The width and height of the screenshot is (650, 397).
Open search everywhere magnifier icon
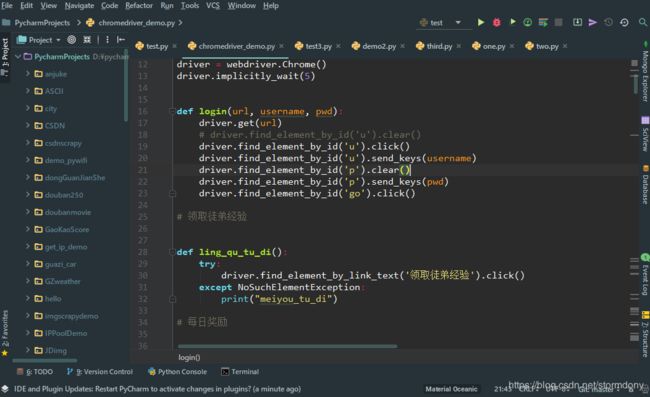pos(643,22)
